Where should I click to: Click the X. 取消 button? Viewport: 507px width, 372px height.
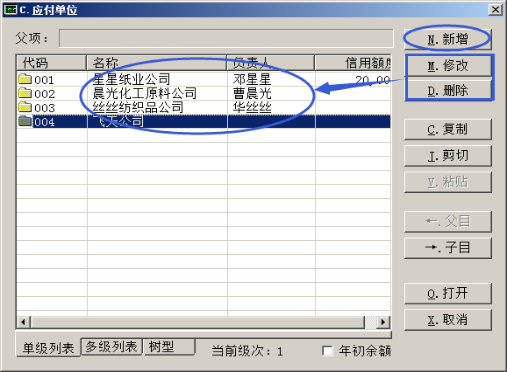[448, 320]
